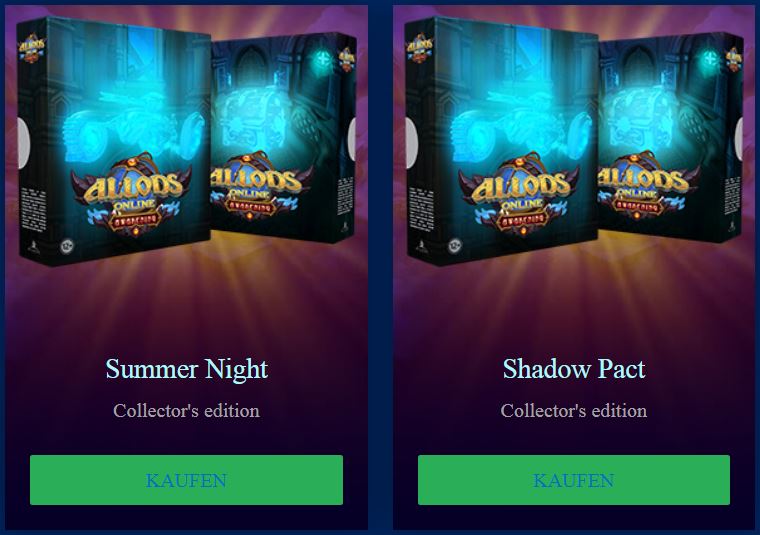Click KAUFEN under Shadow Pact
This screenshot has width=760, height=535.
coord(574,480)
